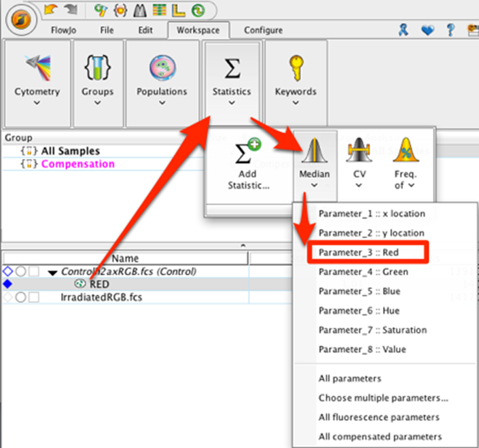Click the green circular refresh icon
The height and width of the screenshot is (448, 479).
pyautogui.click(x=198, y=11)
